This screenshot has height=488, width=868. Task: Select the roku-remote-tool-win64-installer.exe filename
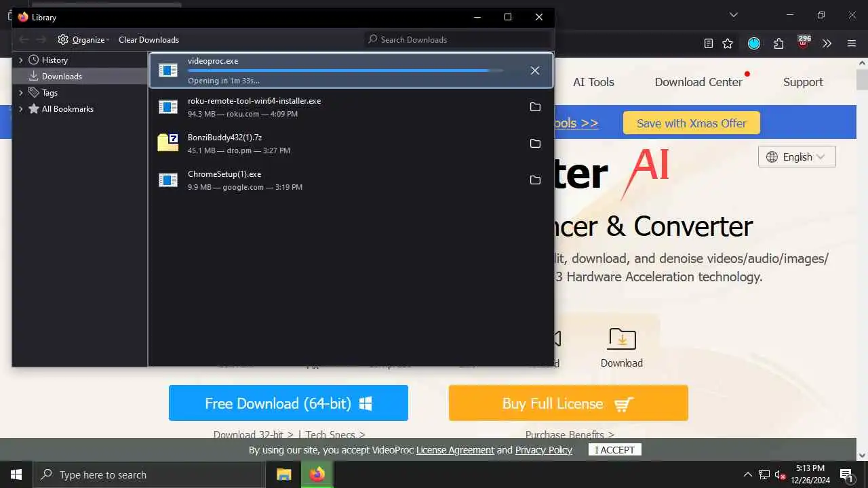click(x=254, y=100)
